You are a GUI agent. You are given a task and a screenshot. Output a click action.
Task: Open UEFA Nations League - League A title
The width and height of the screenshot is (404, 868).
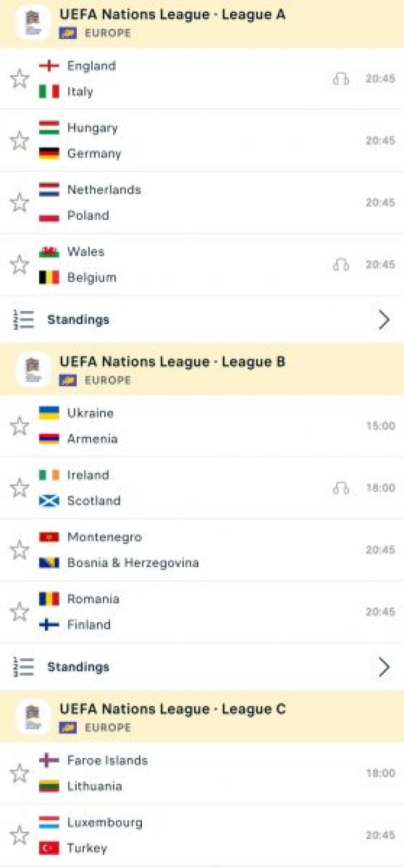[172, 15]
